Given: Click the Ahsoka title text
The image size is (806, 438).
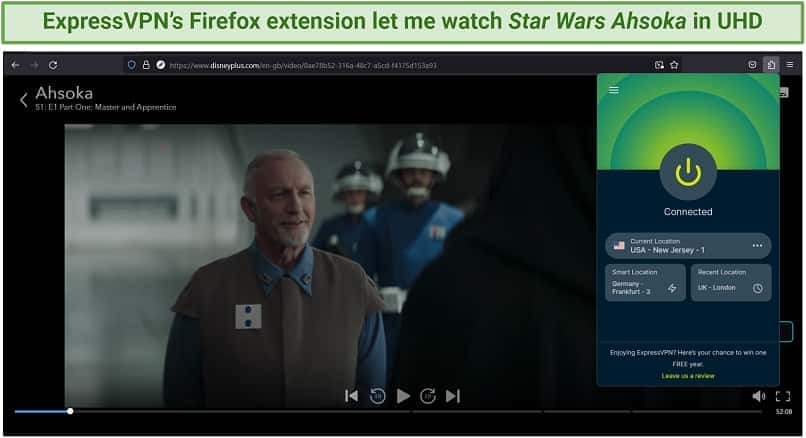Looking at the screenshot, I should coord(64,93).
